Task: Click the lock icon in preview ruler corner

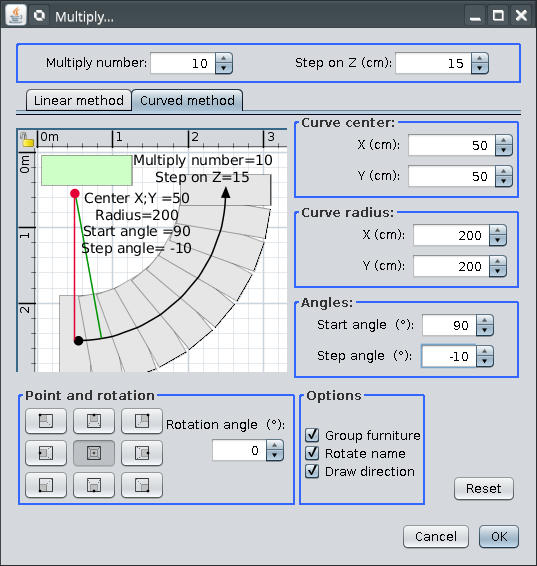Action: [x=27, y=140]
